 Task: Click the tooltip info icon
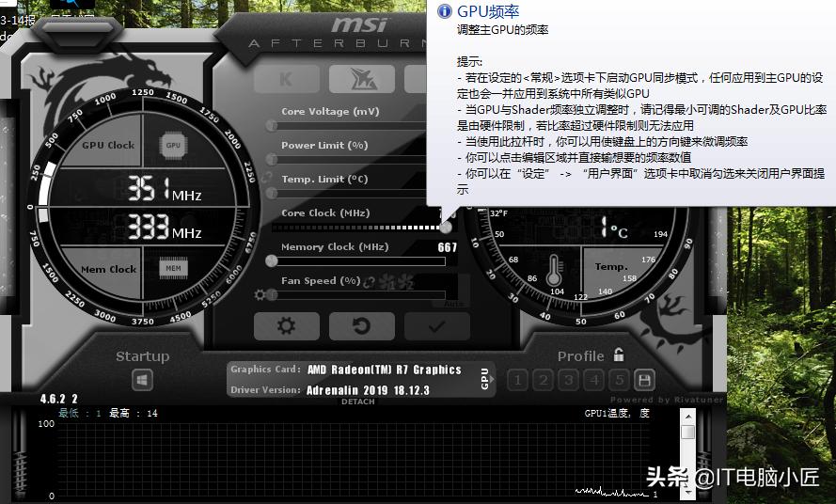(x=445, y=11)
